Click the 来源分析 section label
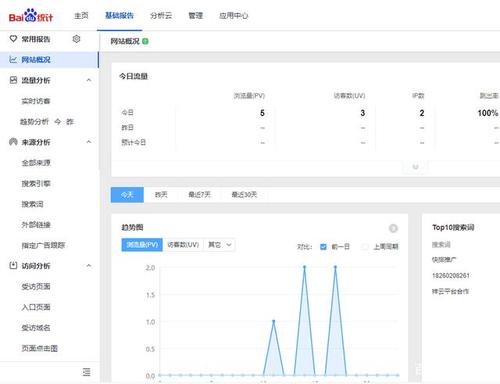 pyautogui.click(x=36, y=142)
